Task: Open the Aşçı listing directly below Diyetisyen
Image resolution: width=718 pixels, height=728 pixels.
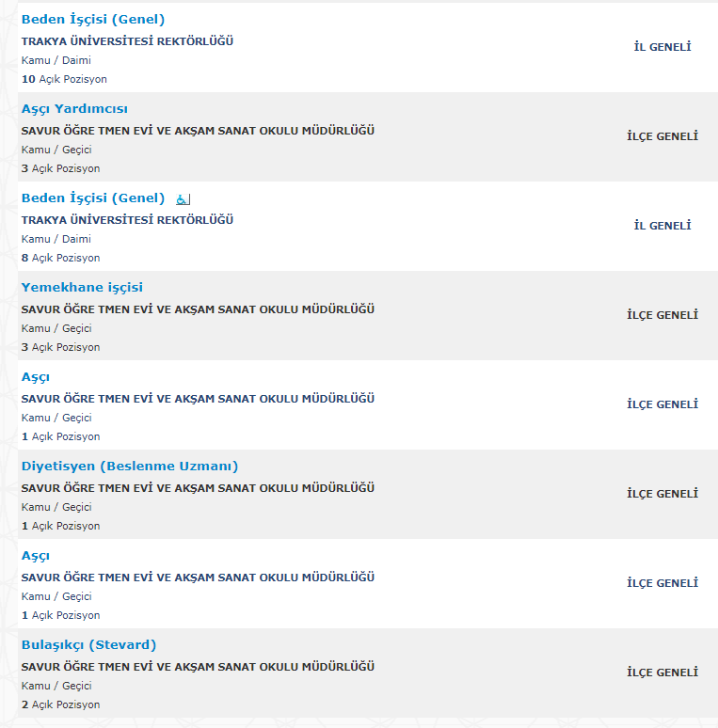Action: [36, 556]
